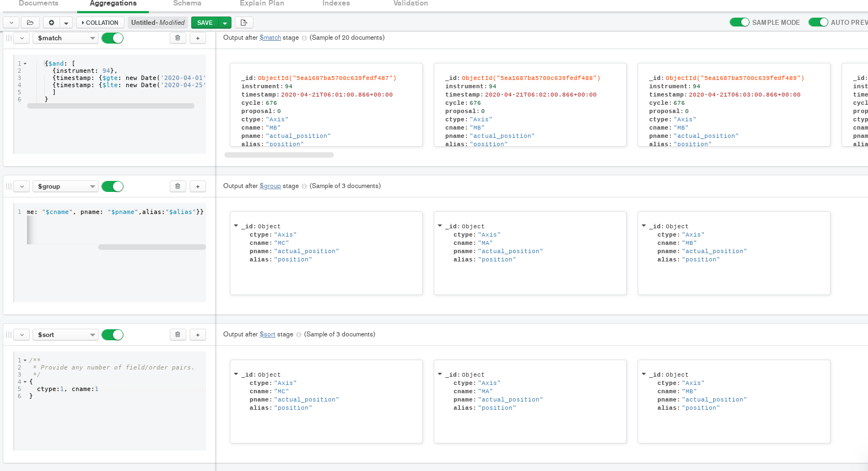Click the new pipeline plus-circle icon
The height and width of the screenshot is (471, 868).
point(51,23)
